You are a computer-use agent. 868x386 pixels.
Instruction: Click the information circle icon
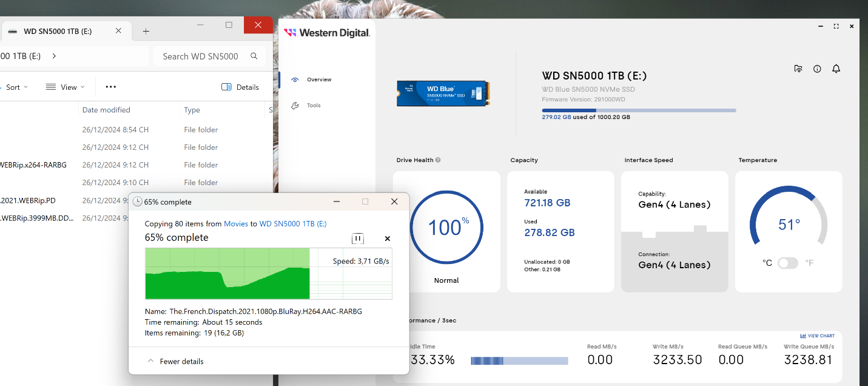tap(817, 69)
